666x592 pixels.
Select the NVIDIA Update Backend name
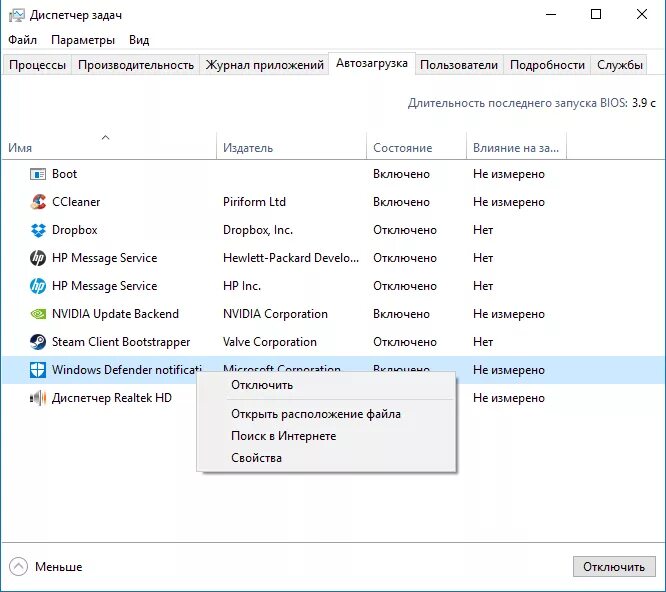[x=115, y=314]
